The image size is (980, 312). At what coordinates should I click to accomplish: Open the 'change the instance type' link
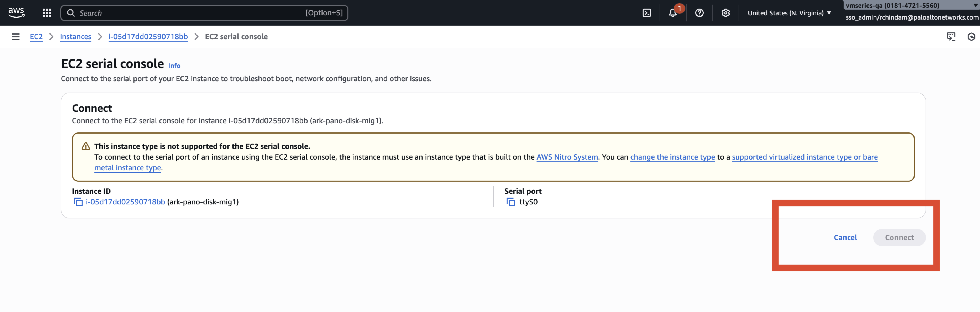672,157
